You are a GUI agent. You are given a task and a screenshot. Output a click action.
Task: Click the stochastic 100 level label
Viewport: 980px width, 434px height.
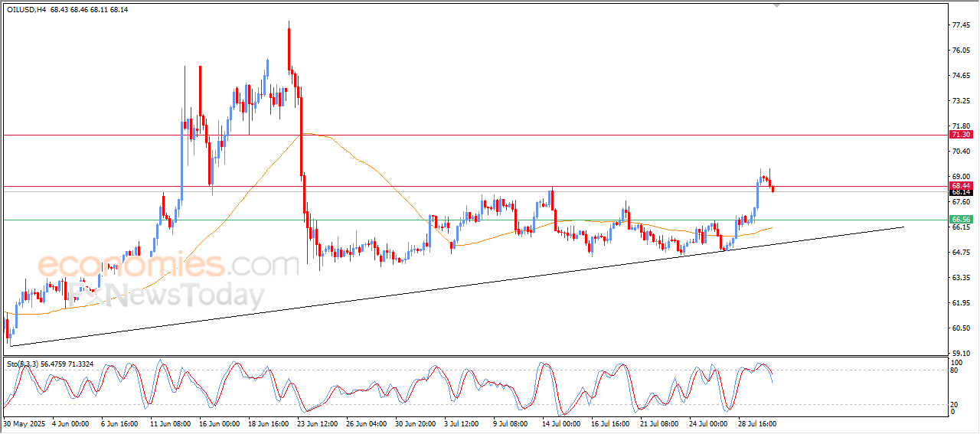pos(957,362)
